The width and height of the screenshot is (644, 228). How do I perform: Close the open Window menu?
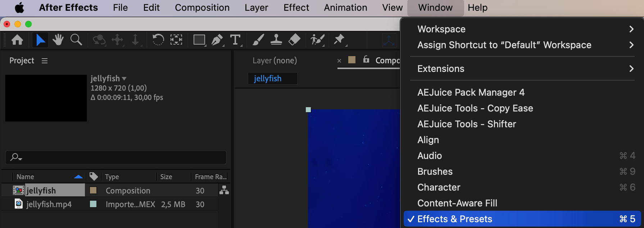(x=435, y=8)
